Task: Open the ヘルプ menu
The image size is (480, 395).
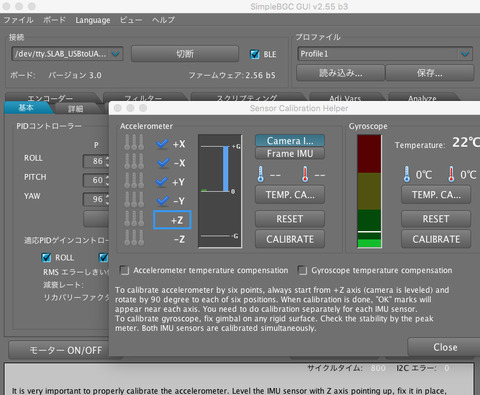Action: click(163, 20)
